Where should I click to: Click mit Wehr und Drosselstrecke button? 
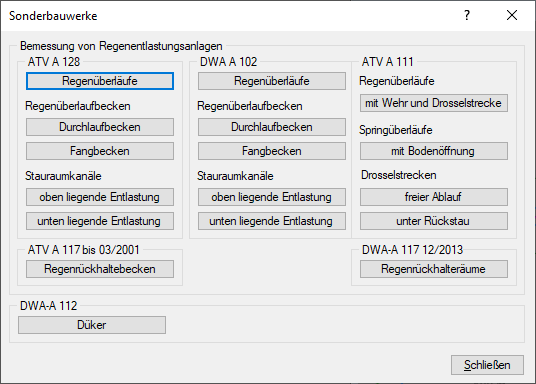pyautogui.click(x=434, y=103)
